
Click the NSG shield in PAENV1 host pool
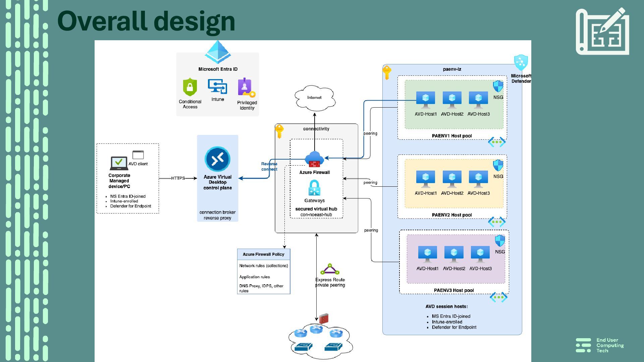[x=498, y=86]
